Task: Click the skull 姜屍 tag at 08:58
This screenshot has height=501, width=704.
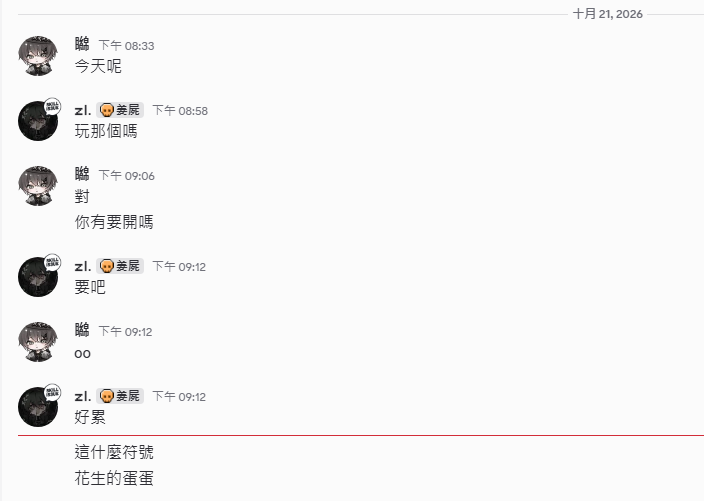Action: coord(120,110)
